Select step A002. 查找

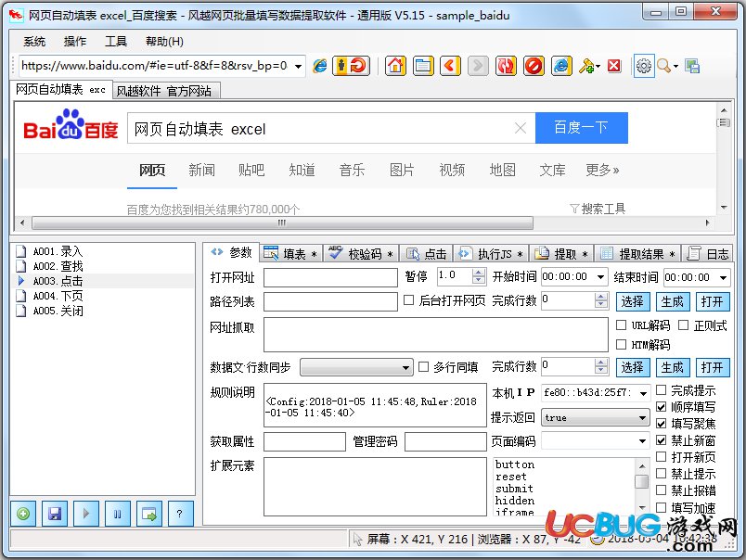point(58,266)
